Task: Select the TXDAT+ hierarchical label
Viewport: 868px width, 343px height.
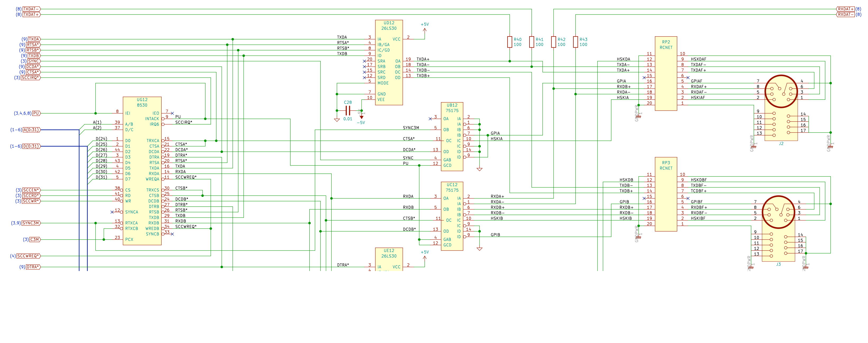Action: 32,15
